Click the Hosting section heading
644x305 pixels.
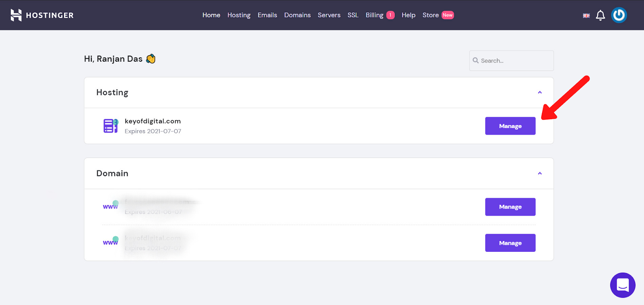pos(112,92)
